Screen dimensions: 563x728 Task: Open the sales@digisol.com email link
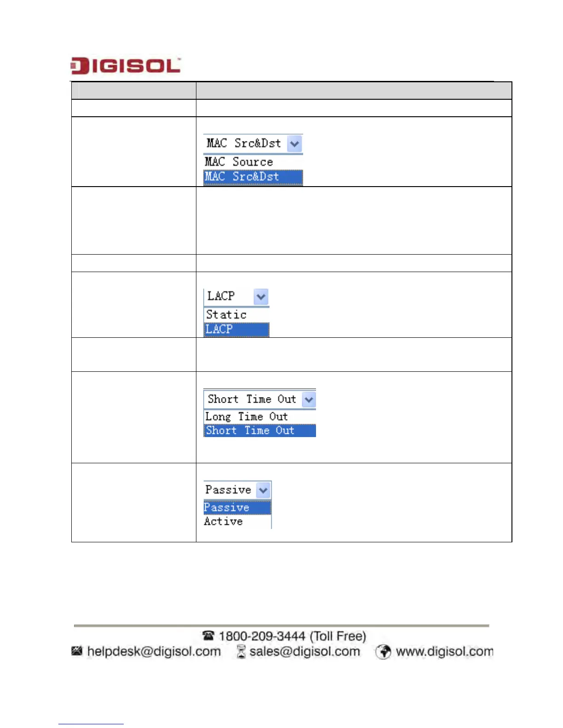(304, 652)
